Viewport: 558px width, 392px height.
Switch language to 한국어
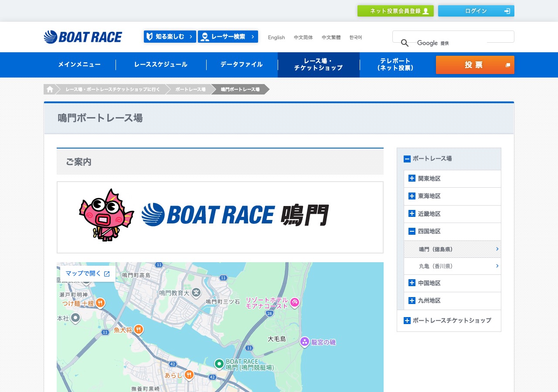point(356,37)
